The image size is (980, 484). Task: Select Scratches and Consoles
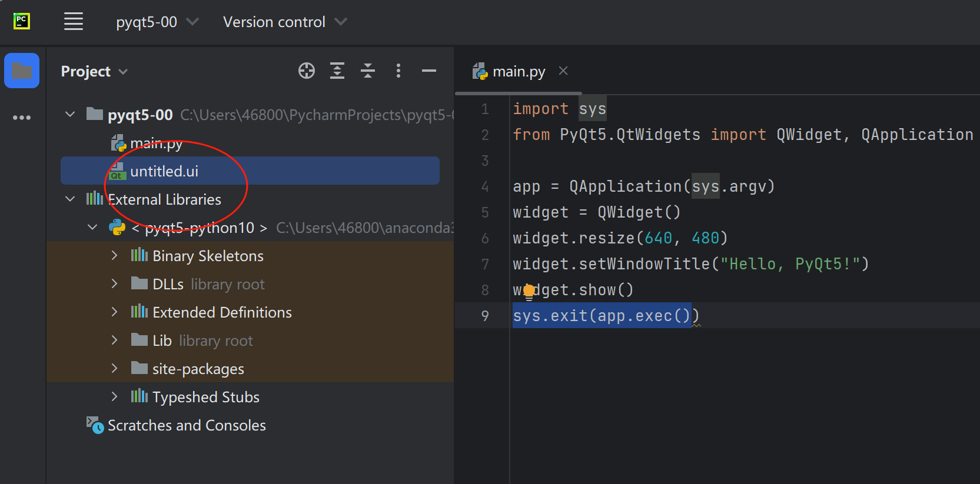[x=186, y=425]
